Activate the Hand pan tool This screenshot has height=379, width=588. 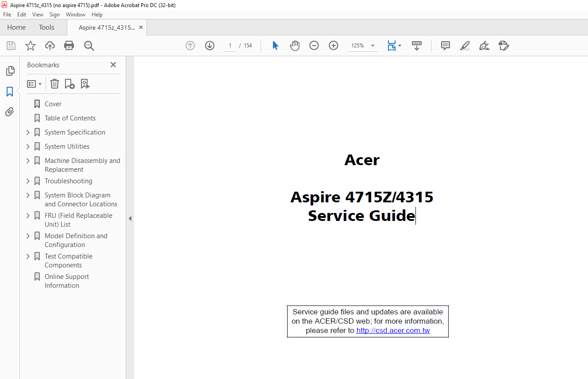295,46
